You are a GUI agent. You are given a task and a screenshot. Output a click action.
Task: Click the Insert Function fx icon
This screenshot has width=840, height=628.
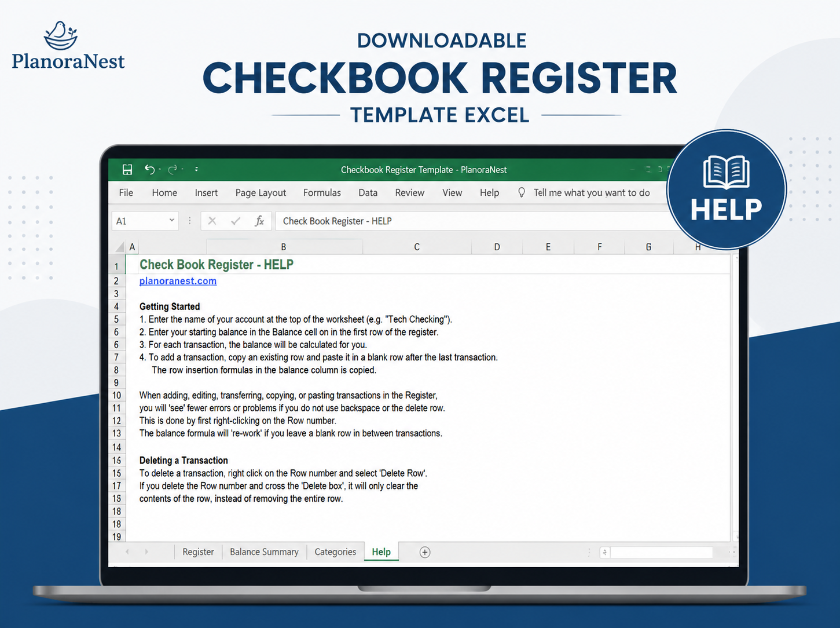click(259, 221)
